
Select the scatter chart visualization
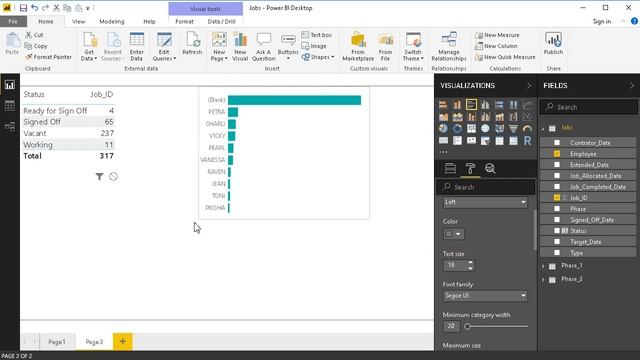527,117
